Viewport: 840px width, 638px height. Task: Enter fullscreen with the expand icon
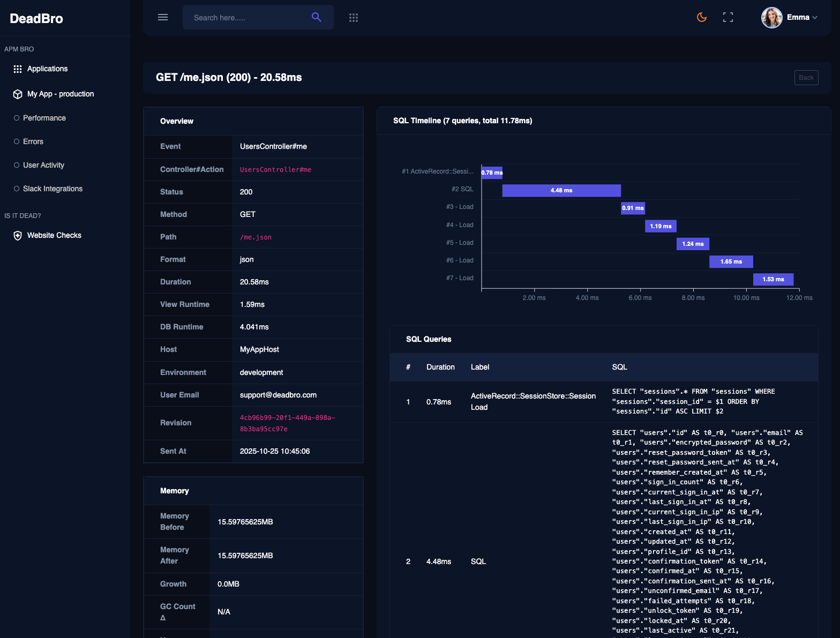coord(727,18)
